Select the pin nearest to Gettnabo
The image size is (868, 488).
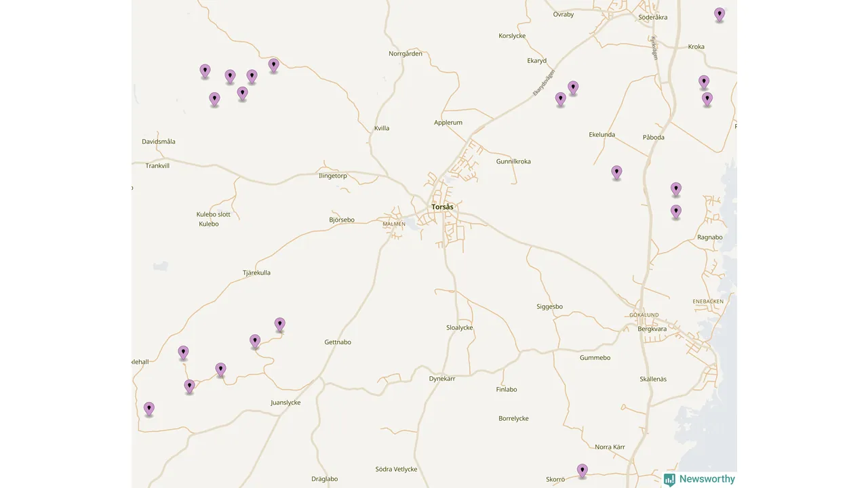pyautogui.click(x=279, y=325)
